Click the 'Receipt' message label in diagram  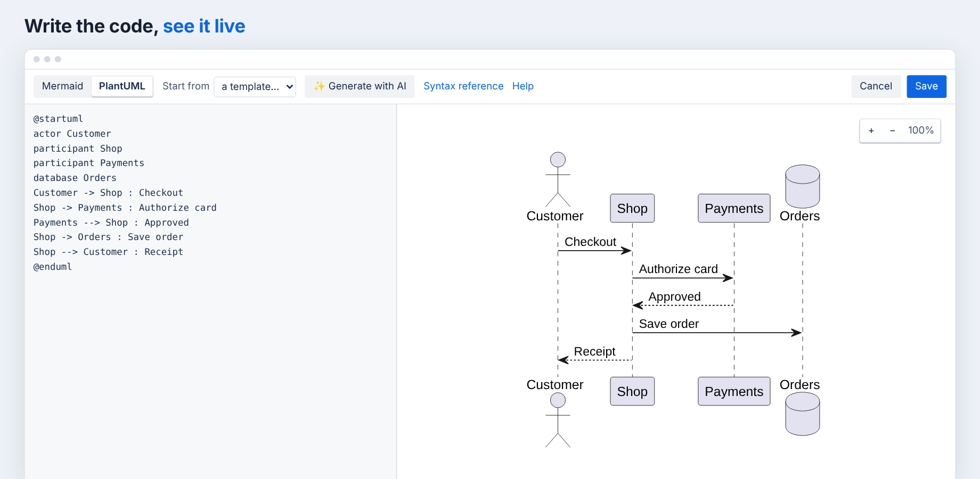594,351
